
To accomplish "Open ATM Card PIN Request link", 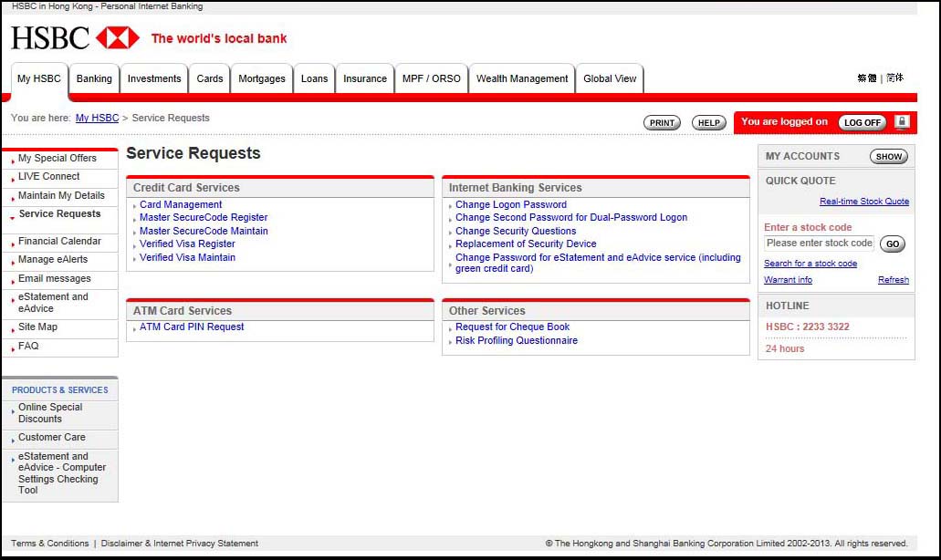I will (192, 327).
